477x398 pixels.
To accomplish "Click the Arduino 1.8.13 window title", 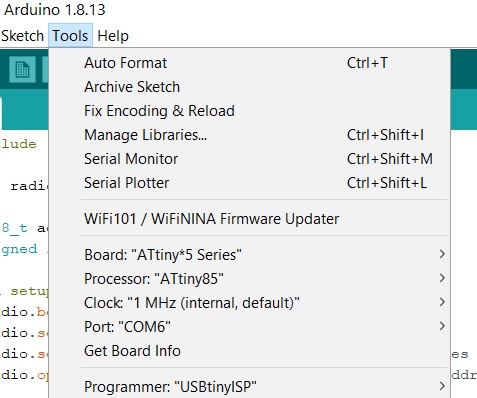I will coord(55,10).
